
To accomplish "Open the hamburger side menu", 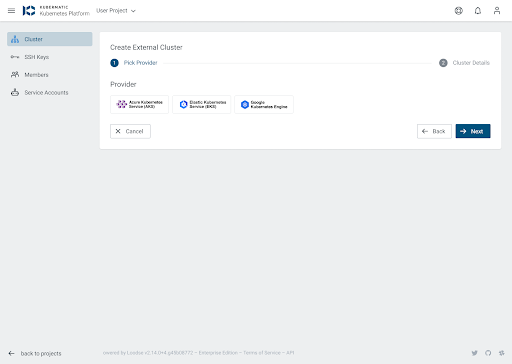I will (11, 11).
